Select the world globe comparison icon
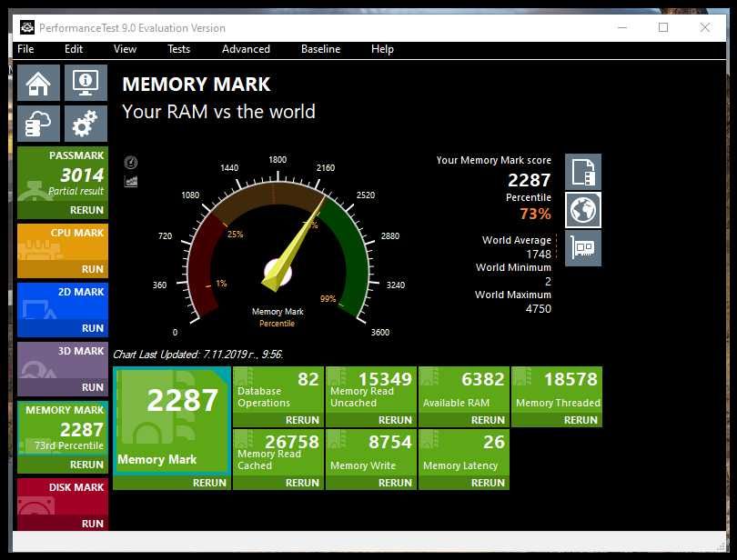737x560 pixels. pyautogui.click(x=583, y=210)
